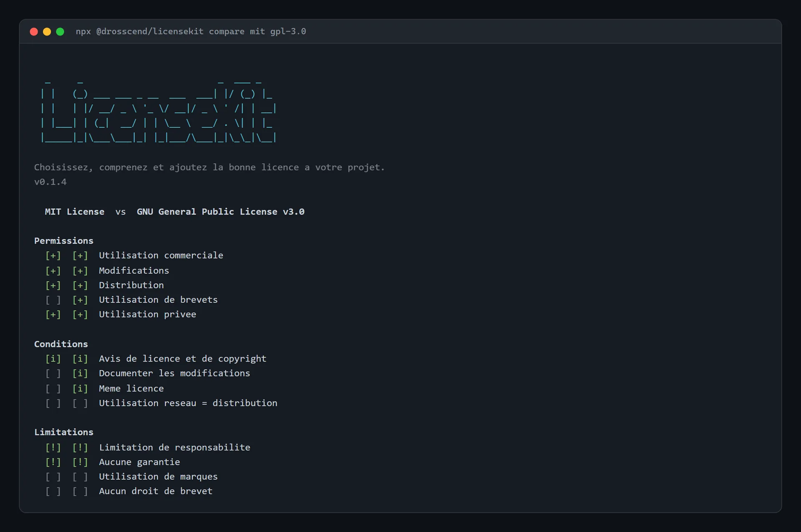Click empty MIT marker for Utilisation reseau
The height and width of the screenshot is (532, 801).
(53, 403)
